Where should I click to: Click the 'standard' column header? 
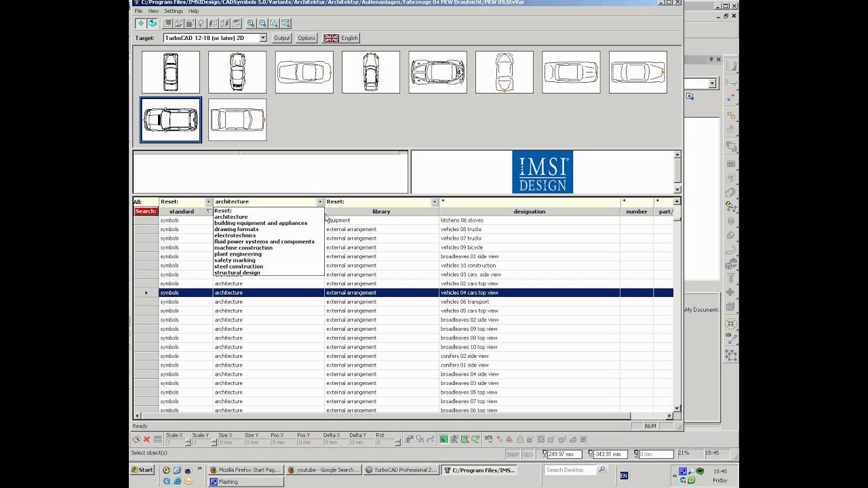[182, 211]
